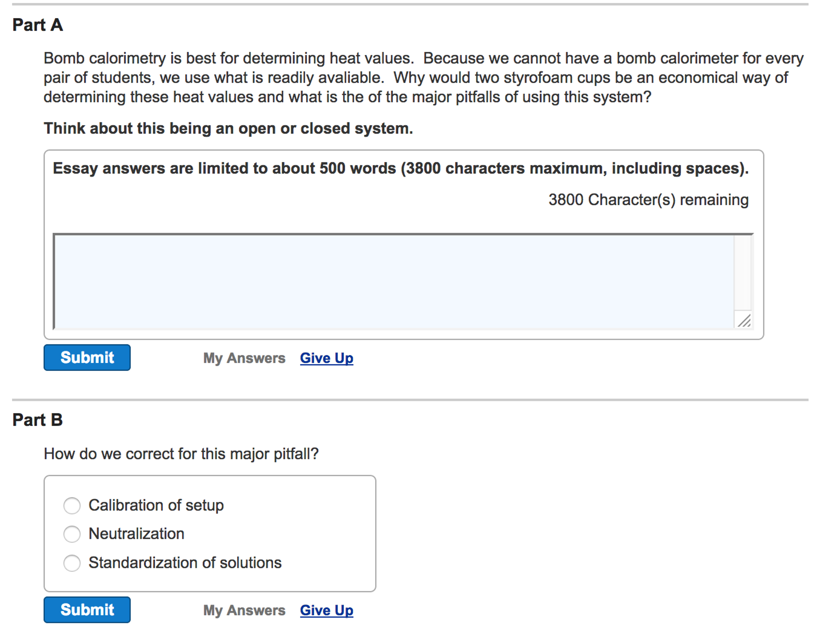Open My Answers for Part A
This screenshot has height=634, width=840.
click(x=244, y=358)
